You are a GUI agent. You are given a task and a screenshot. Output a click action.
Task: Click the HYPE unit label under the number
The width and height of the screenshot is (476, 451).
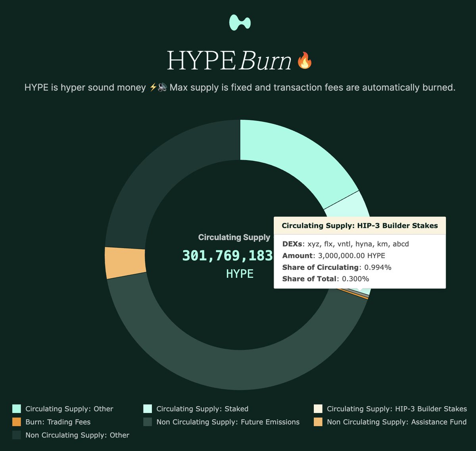(x=240, y=273)
